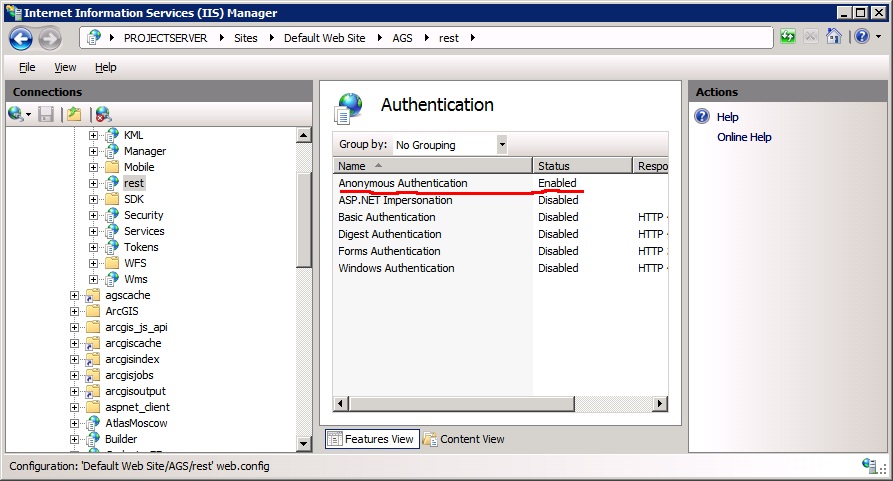893x481 pixels.
Task: Click the Tokens application icon
Action: (112, 247)
